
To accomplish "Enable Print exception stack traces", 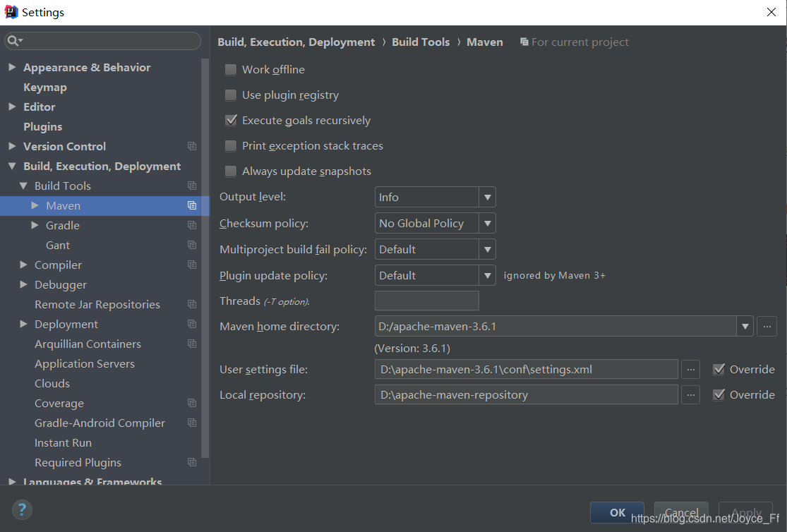I will point(230,145).
